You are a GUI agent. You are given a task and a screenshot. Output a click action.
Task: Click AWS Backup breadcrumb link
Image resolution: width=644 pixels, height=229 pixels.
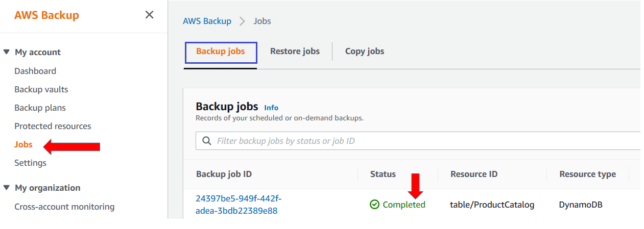coord(207,21)
